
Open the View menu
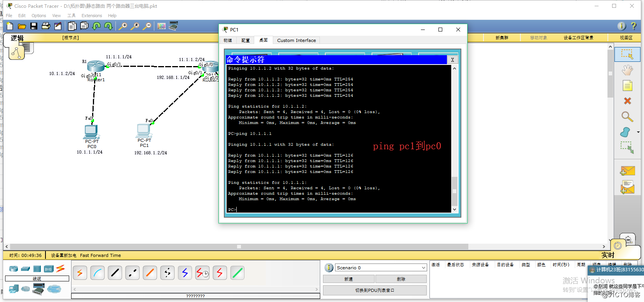56,16
